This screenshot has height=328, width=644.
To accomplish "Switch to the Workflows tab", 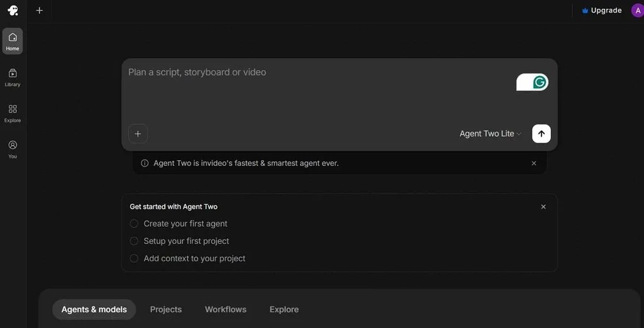I will [226, 310].
